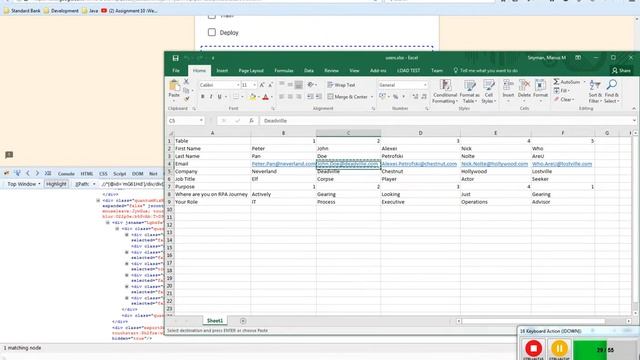Click the Insert Function fx icon
This screenshot has height=360, width=640.
pyautogui.click(x=251, y=120)
